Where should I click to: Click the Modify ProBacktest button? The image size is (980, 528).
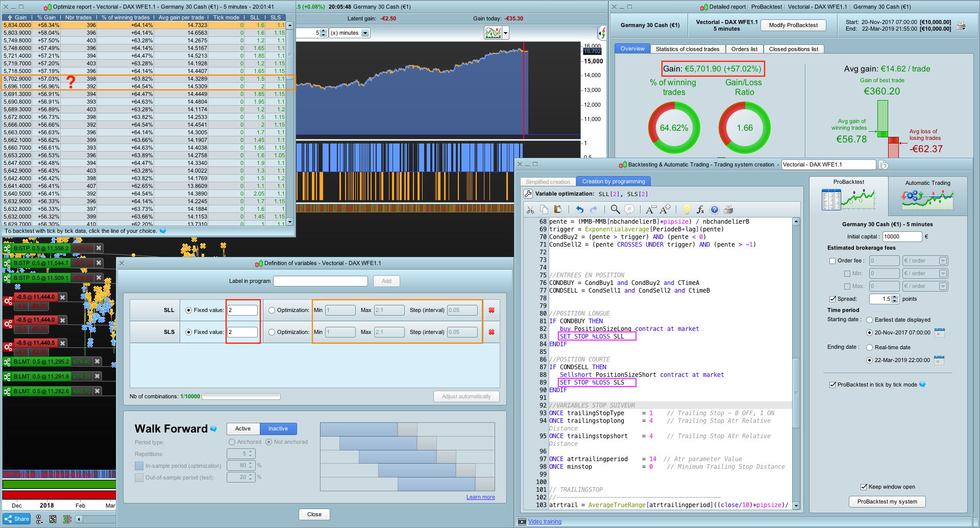793,25
